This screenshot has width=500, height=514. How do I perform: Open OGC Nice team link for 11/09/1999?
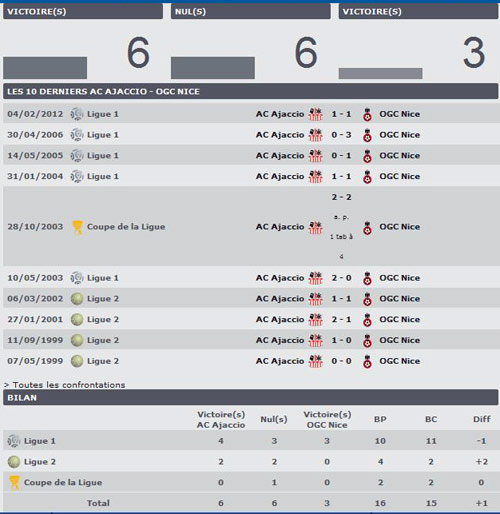400,340
